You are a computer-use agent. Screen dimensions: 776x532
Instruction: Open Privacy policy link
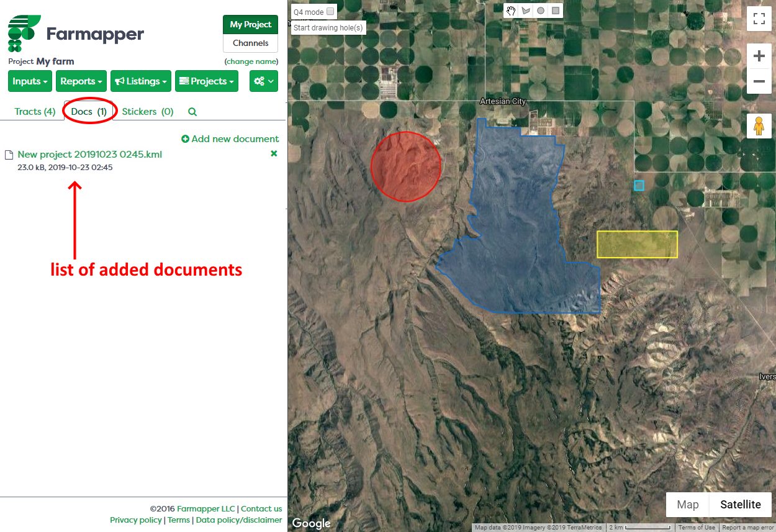136,520
